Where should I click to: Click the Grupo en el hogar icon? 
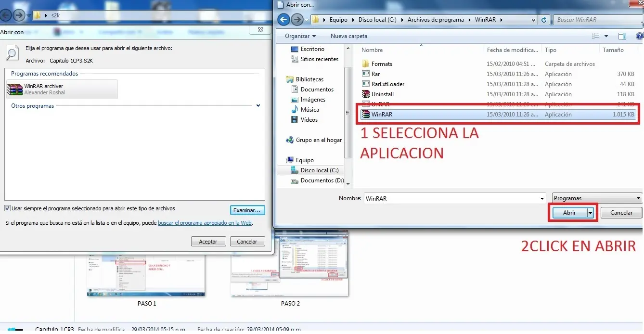[x=289, y=140]
